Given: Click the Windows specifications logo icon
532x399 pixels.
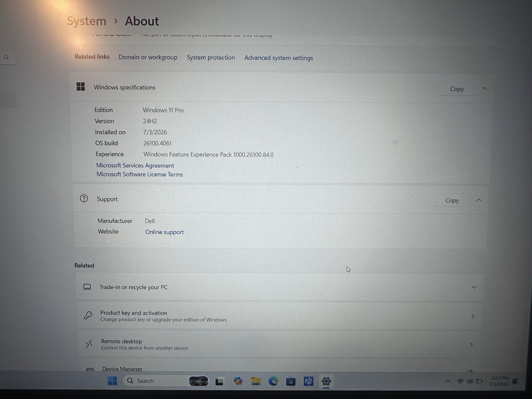Looking at the screenshot, I should coord(80,87).
